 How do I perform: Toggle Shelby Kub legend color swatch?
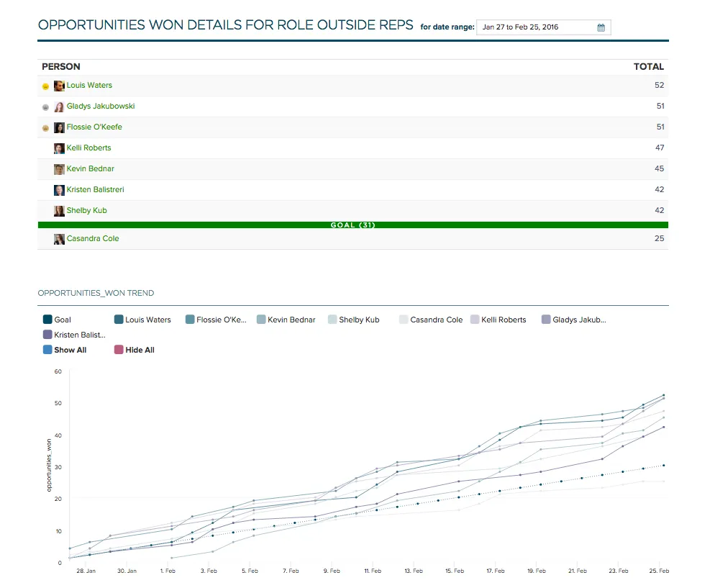[x=332, y=320]
